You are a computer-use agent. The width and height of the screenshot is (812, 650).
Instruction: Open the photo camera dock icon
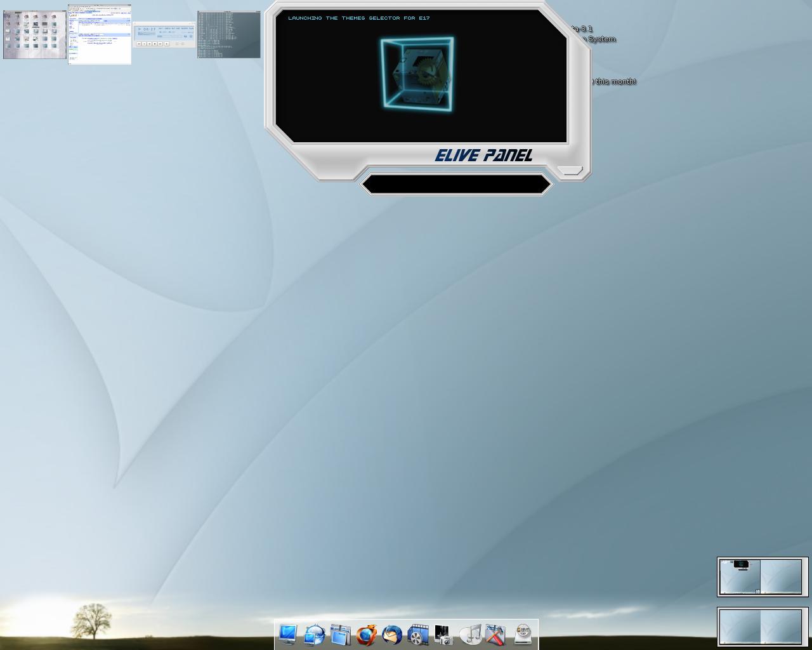(444, 634)
